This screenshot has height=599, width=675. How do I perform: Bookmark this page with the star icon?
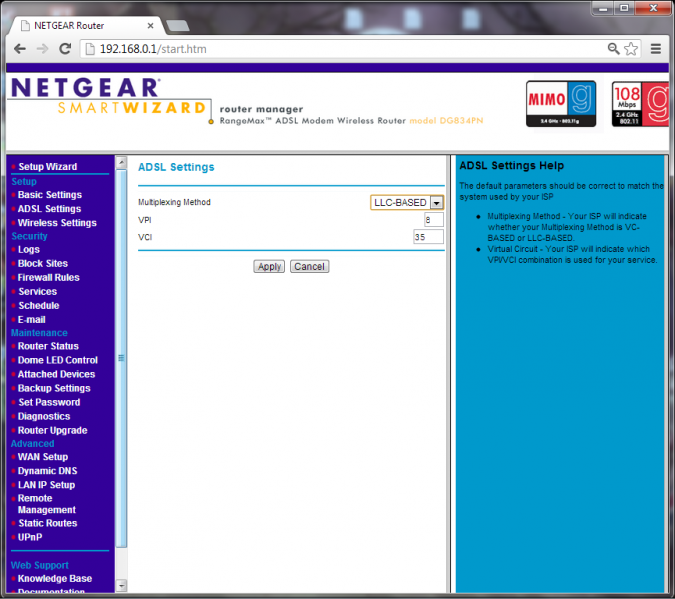[631, 49]
